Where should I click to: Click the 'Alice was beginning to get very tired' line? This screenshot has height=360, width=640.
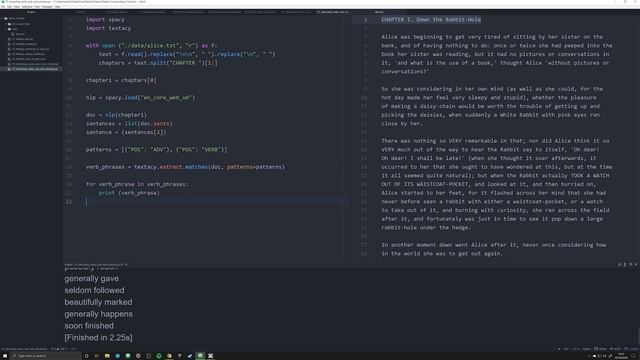(492, 37)
